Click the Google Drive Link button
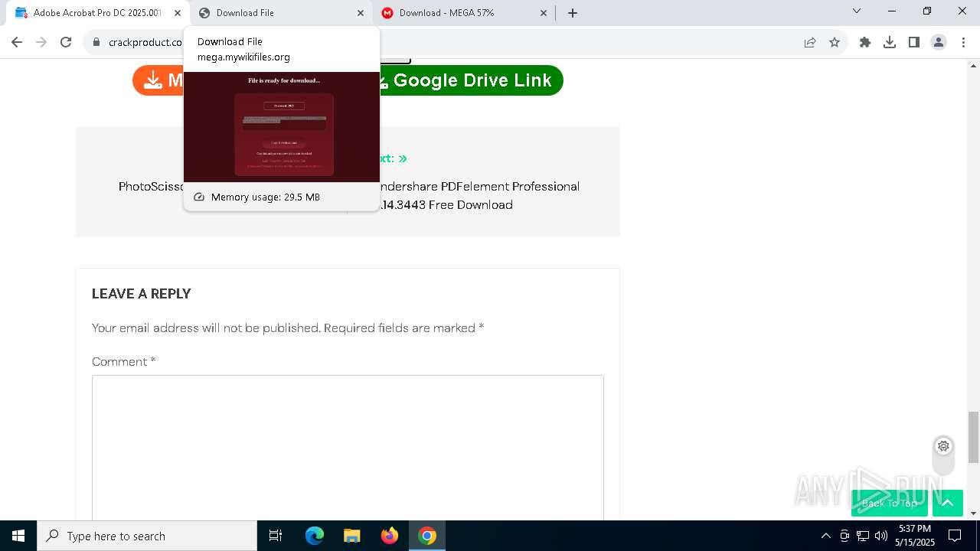980x551 pixels. click(x=471, y=80)
